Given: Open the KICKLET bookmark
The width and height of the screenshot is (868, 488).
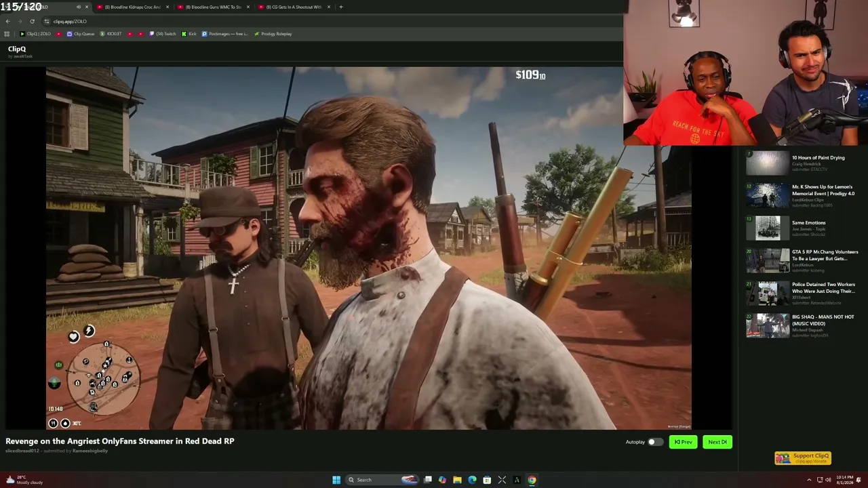Looking at the screenshot, I should click(x=111, y=34).
